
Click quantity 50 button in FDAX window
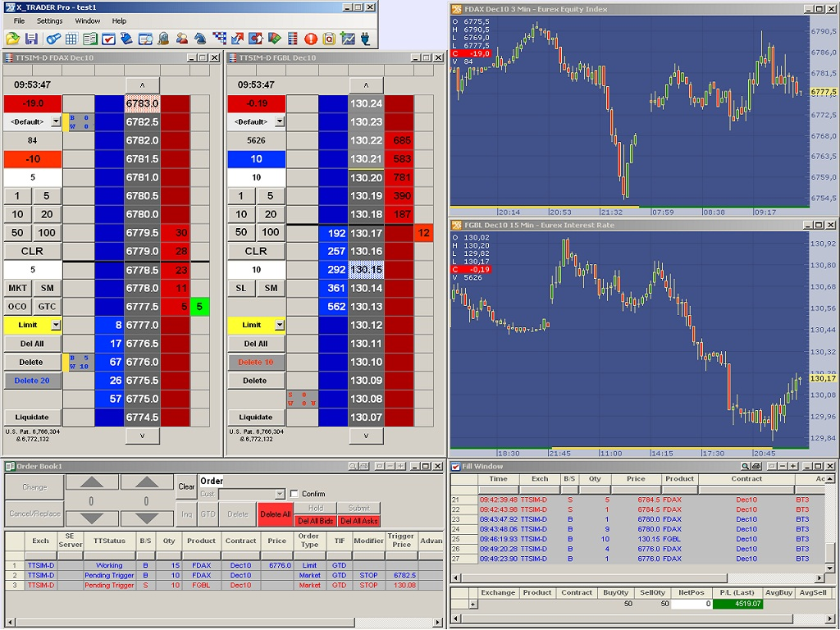tap(18, 232)
